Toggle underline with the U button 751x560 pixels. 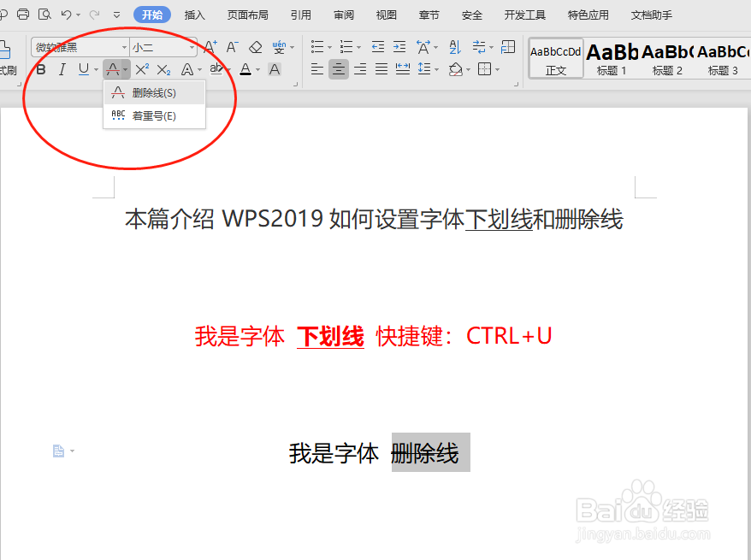tap(84, 70)
